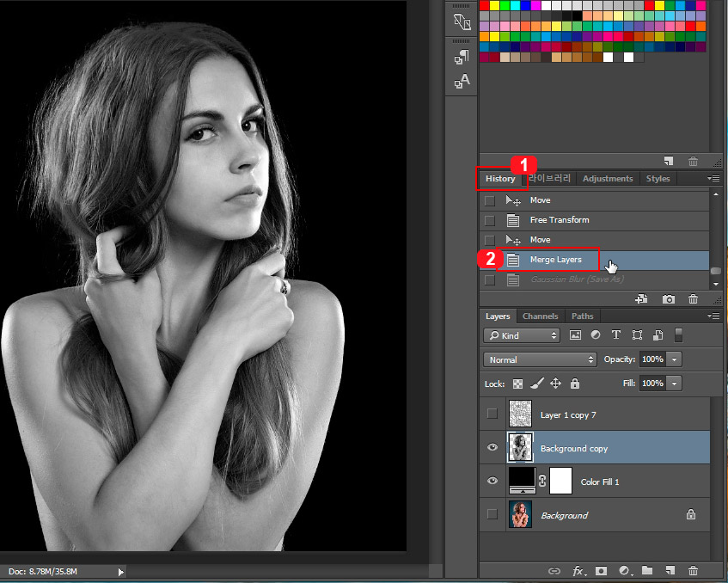The image size is (728, 583).
Task: Click the Opacity 100% value field
Action: [652, 359]
